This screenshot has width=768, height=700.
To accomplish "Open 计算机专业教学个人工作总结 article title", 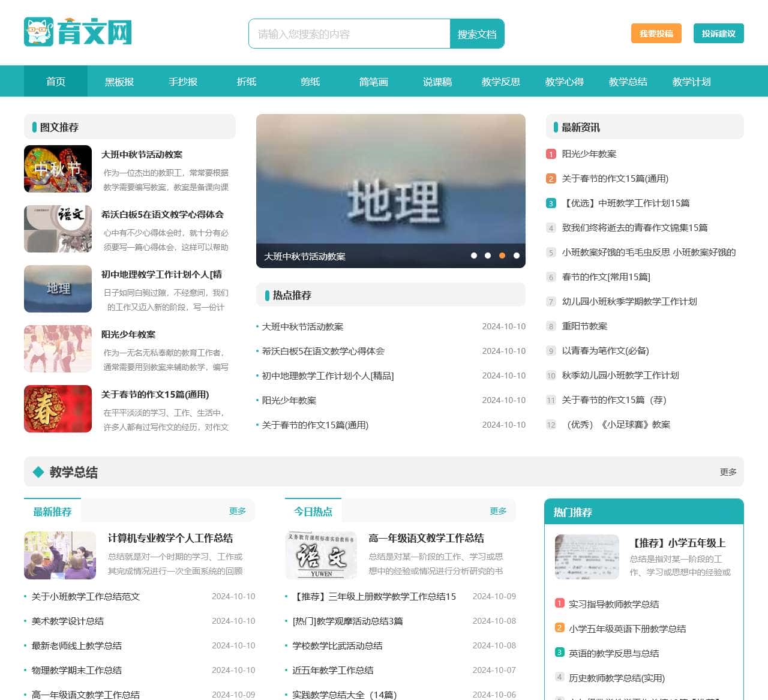I will 170,538.
